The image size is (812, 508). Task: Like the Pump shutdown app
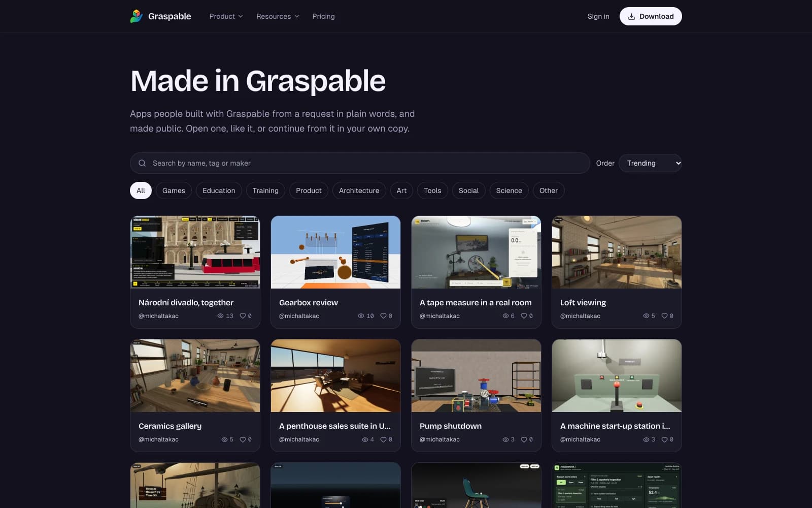524,439
